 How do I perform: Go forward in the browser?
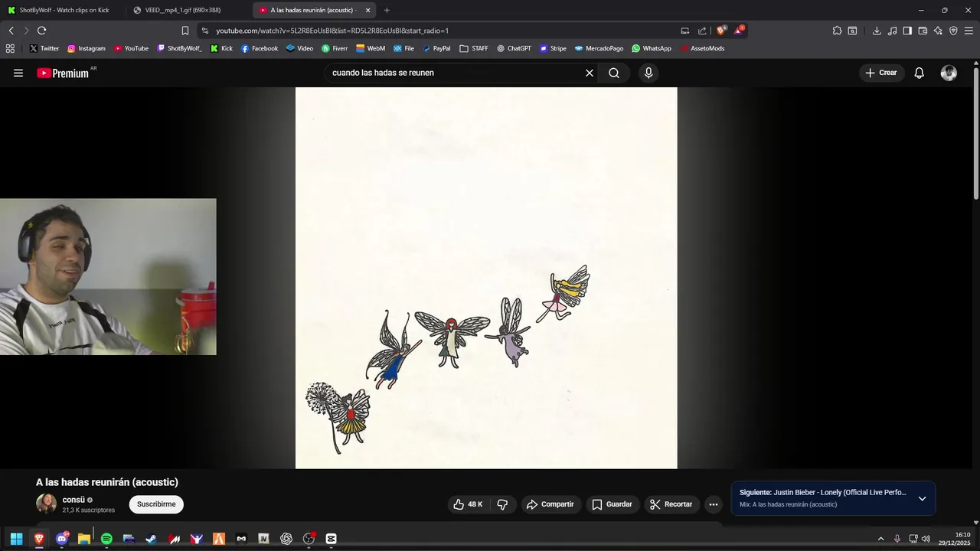(26, 31)
